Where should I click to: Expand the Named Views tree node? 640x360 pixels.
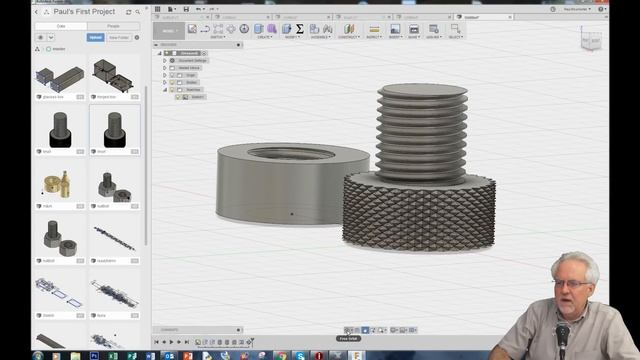point(165,68)
